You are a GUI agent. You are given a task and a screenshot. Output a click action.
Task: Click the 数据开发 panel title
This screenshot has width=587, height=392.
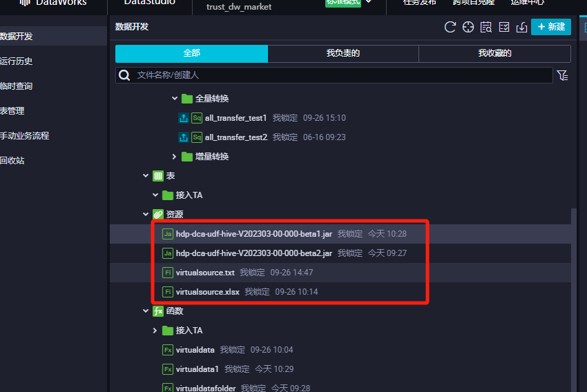pos(132,26)
